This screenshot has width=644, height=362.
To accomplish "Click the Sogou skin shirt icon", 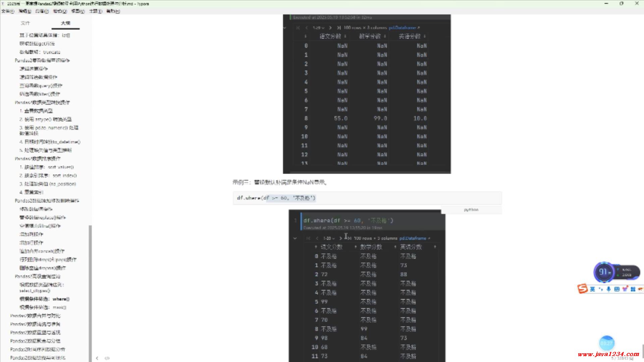I will [625, 289].
